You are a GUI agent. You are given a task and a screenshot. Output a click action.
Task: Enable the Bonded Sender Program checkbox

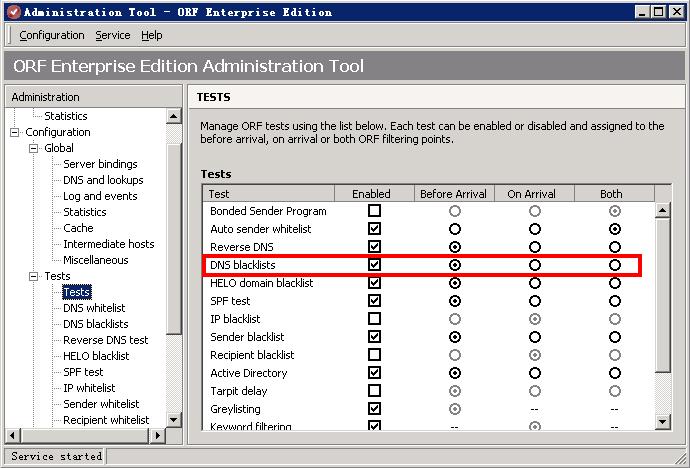374,211
